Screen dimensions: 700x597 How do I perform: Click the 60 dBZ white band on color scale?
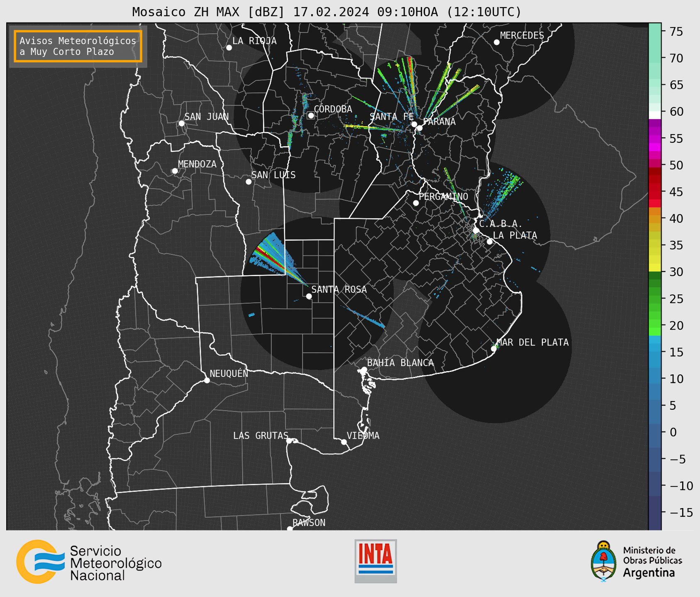tap(655, 115)
